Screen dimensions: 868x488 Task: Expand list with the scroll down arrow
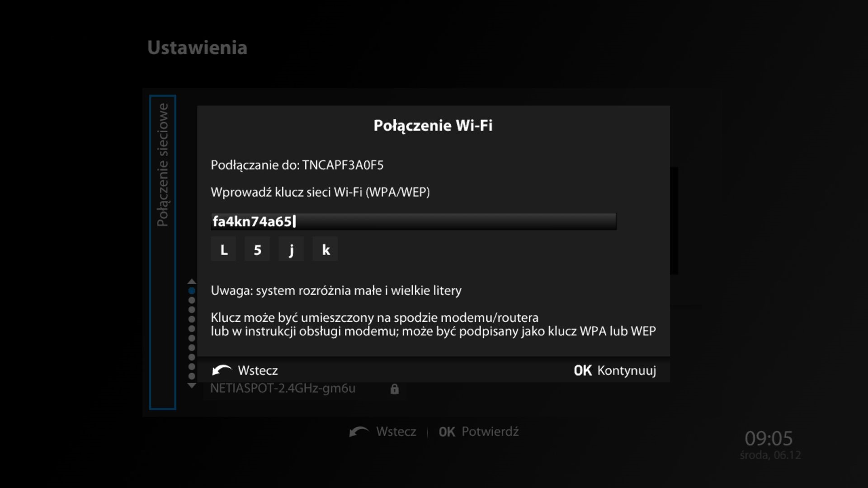coord(192,385)
